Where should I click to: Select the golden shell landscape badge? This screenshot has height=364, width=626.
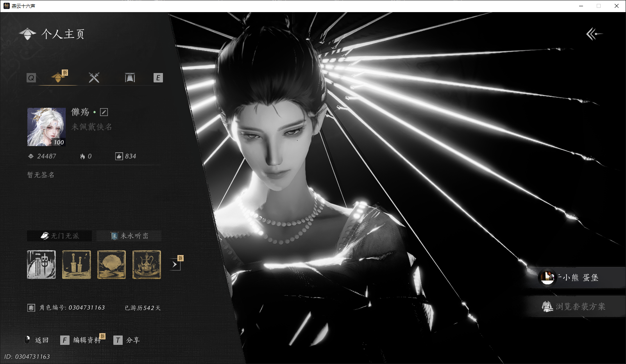point(112,265)
